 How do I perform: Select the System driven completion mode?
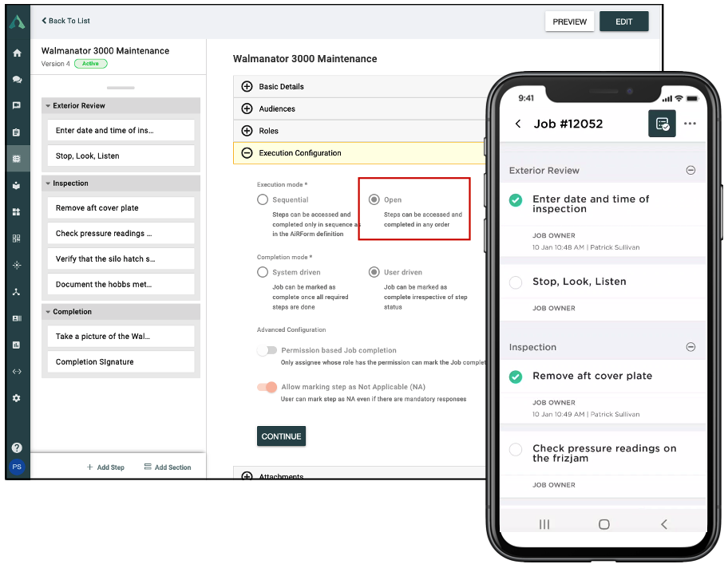click(x=263, y=272)
